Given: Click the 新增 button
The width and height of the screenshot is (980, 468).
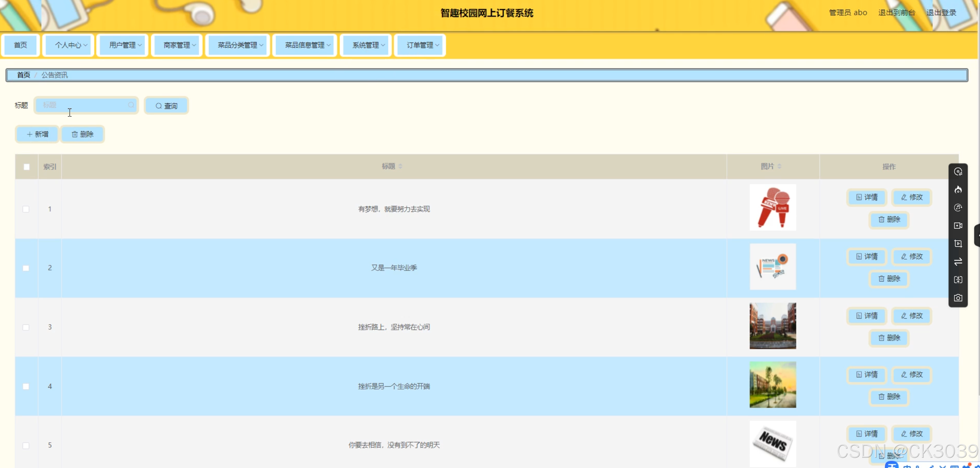Looking at the screenshot, I should (x=37, y=134).
